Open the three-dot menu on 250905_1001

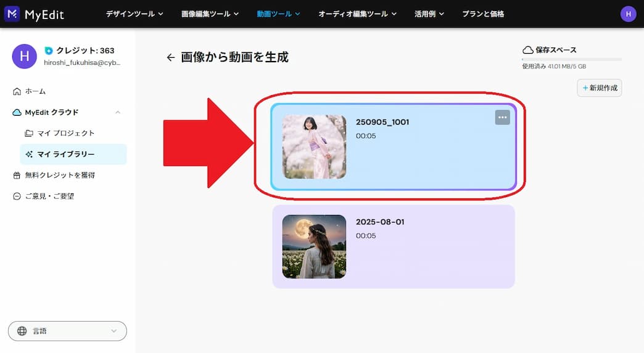(x=502, y=118)
